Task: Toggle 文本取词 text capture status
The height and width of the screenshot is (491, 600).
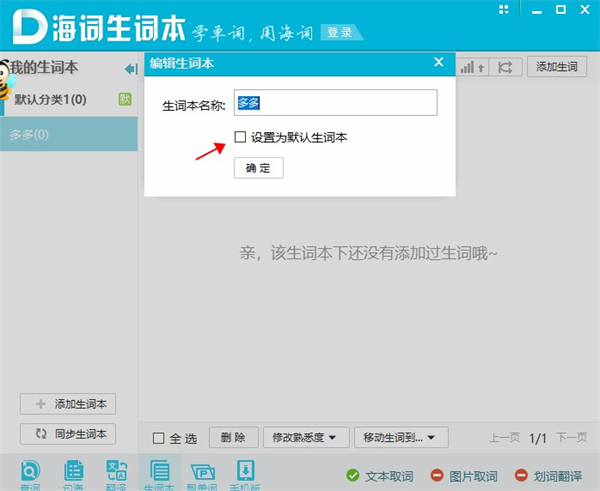Action: (x=379, y=476)
